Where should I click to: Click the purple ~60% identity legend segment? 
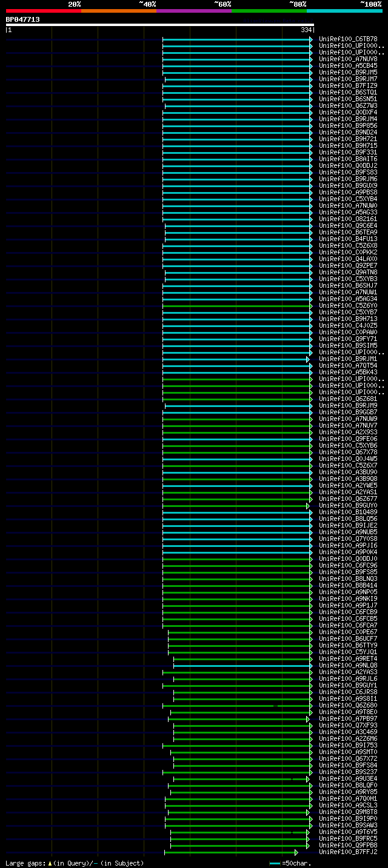tap(193, 11)
